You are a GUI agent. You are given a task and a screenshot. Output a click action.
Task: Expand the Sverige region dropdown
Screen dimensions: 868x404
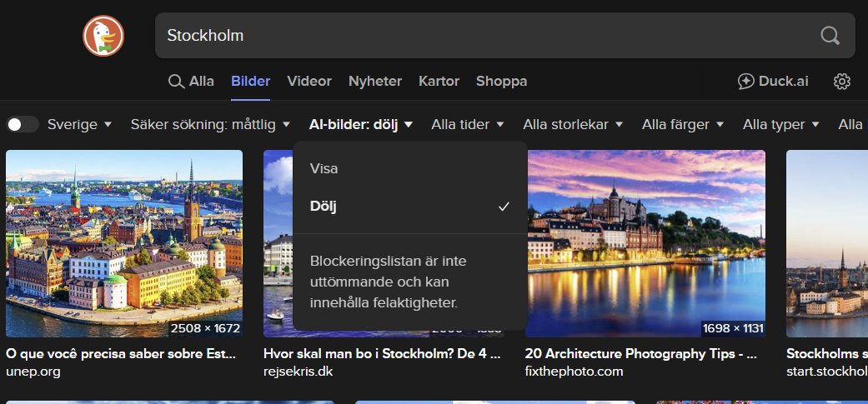80,124
